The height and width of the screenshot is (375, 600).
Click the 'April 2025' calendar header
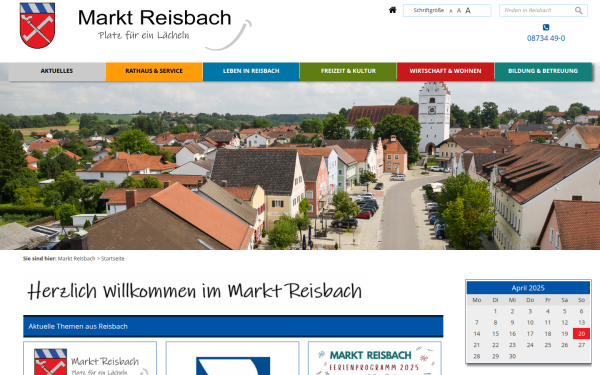pyautogui.click(x=528, y=288)
